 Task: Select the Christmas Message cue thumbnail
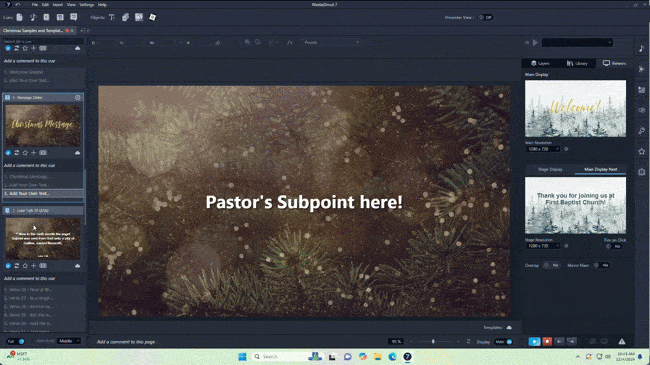[x=43, y=125]
